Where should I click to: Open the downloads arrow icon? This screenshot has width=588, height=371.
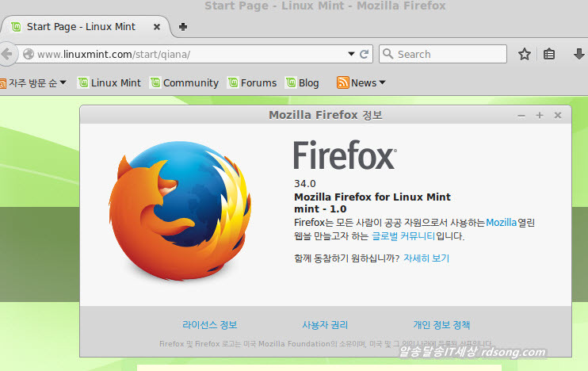point(578,54)
